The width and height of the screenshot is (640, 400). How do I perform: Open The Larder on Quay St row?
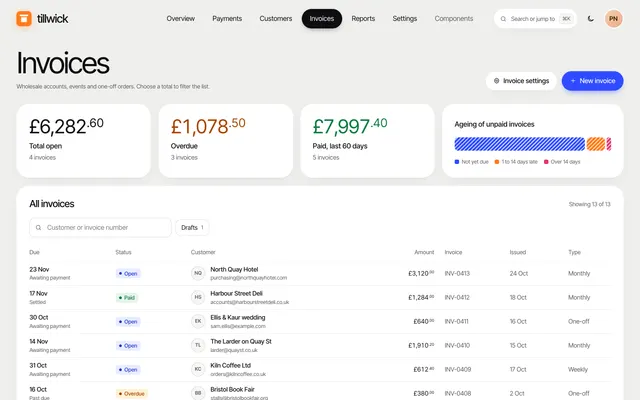pyautogui.click(x=320, y=345)
